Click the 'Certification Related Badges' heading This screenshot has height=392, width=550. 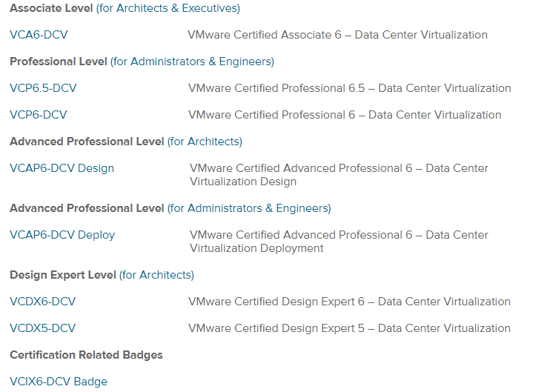coord(86,355)
